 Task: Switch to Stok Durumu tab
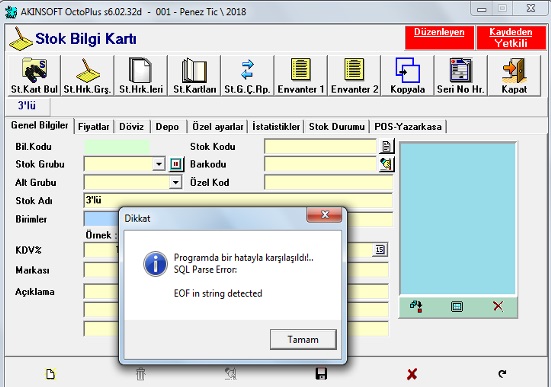pos(337,127)
